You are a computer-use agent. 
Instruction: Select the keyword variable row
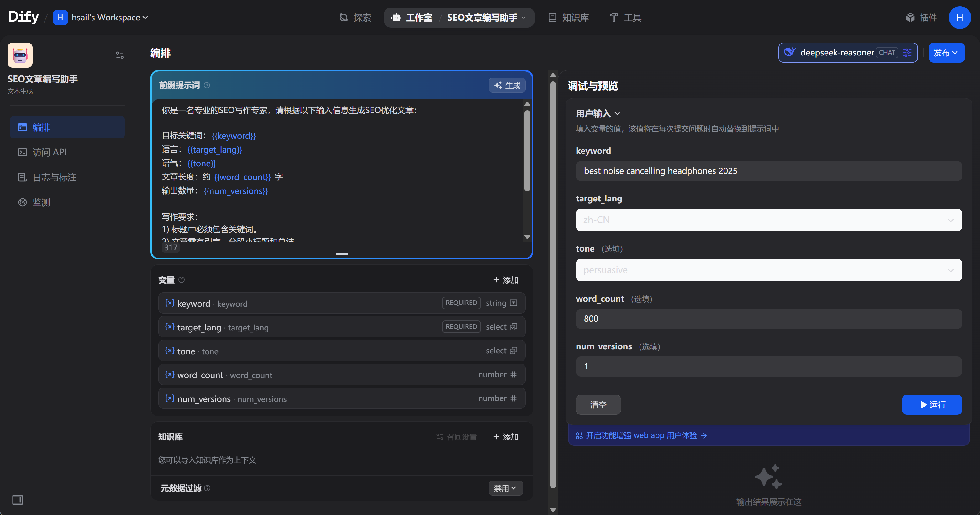(x=342, y=303)
